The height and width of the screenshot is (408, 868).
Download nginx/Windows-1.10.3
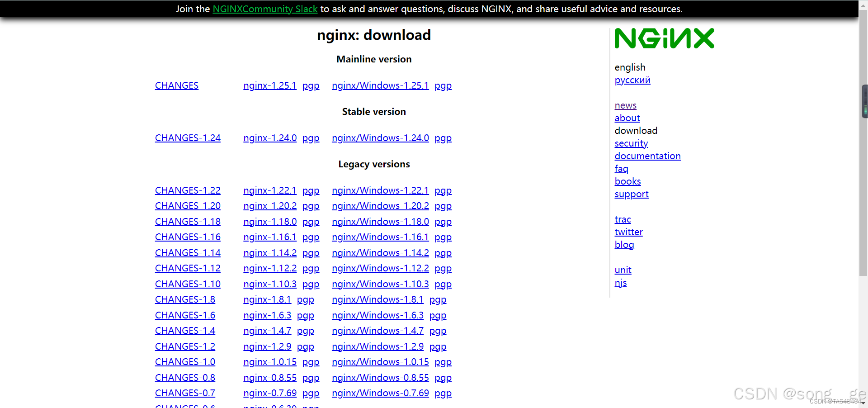(x=380, y=284)
